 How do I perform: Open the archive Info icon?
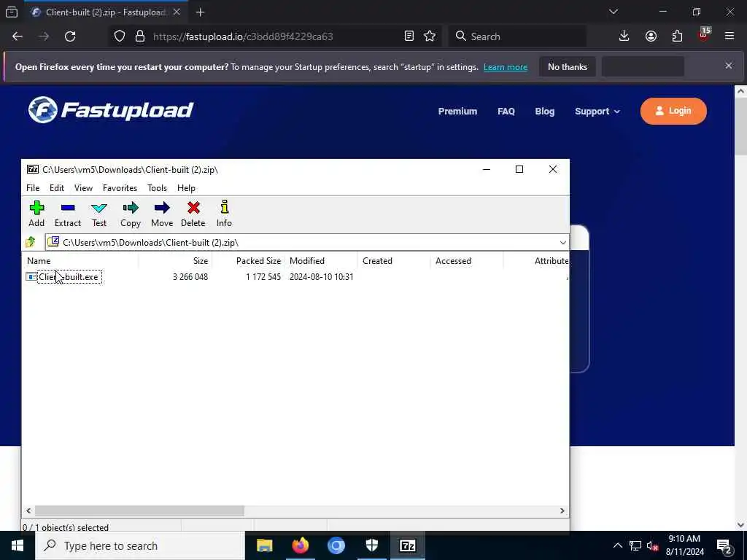224,214
